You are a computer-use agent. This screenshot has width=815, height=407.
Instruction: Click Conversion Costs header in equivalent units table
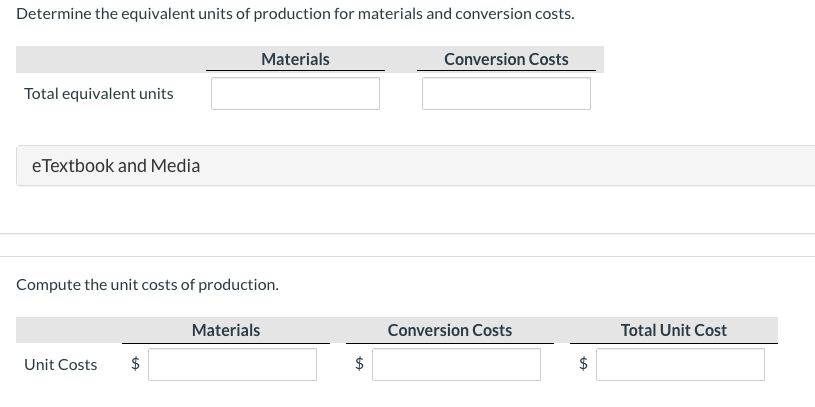(506, 59)
